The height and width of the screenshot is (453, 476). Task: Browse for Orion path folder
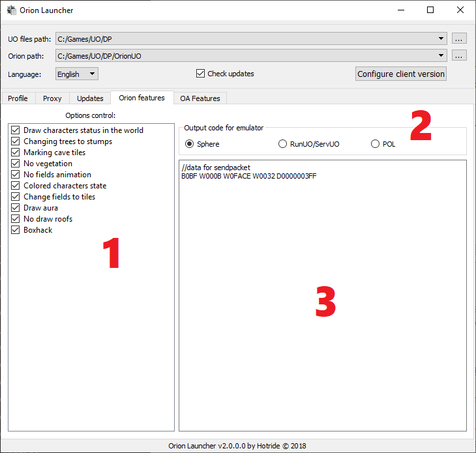coord(459,55)
